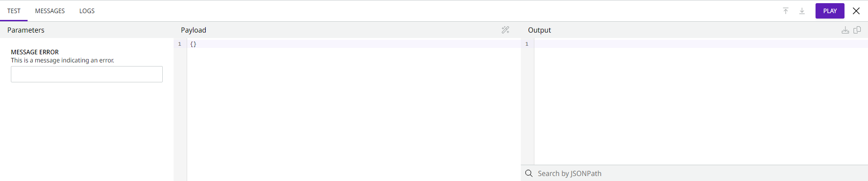The image size is (868, 181).
Task: Click into the Search by JSONPath field
Action: point(696,173)
